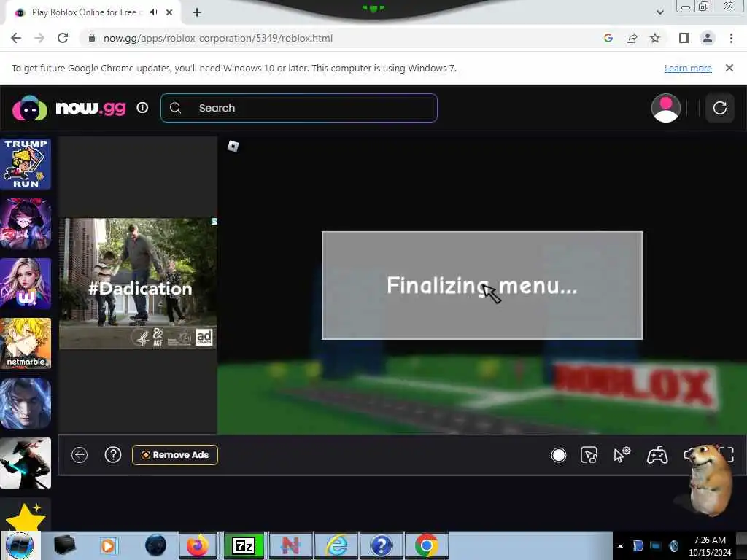Dismiss the Chrome update notification bar
Viewport: 747px width, 560px height.
coord(729,68)
